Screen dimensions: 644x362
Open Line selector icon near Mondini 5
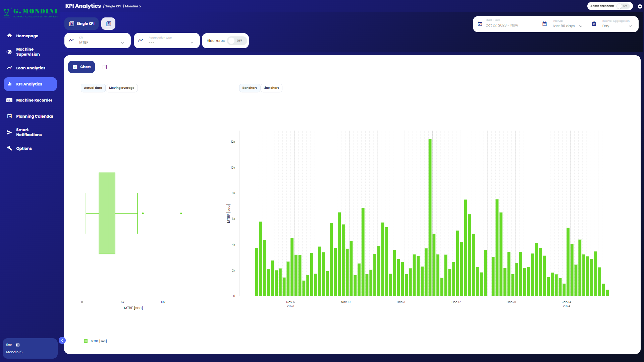click(18, 345)
